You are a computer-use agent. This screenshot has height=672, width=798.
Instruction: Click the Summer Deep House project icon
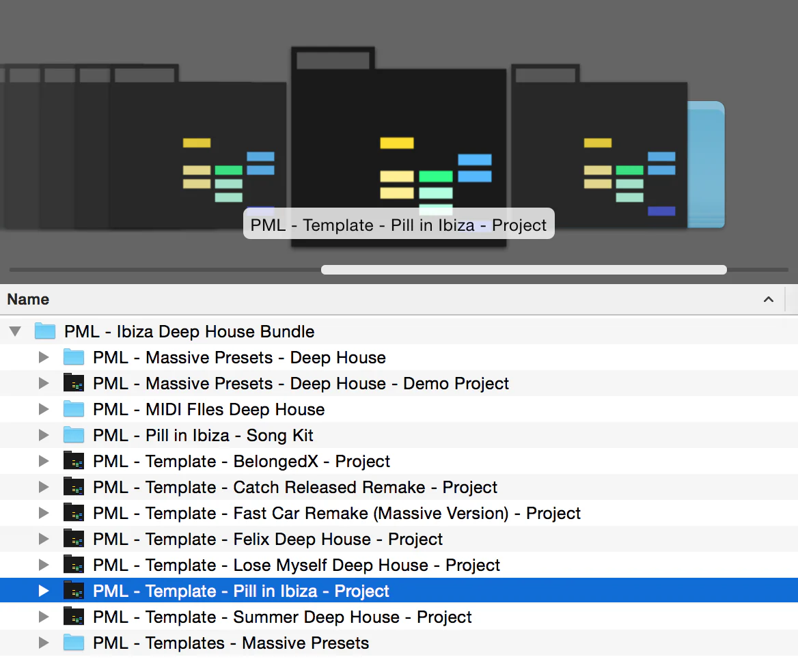click(x=74, y=617)
